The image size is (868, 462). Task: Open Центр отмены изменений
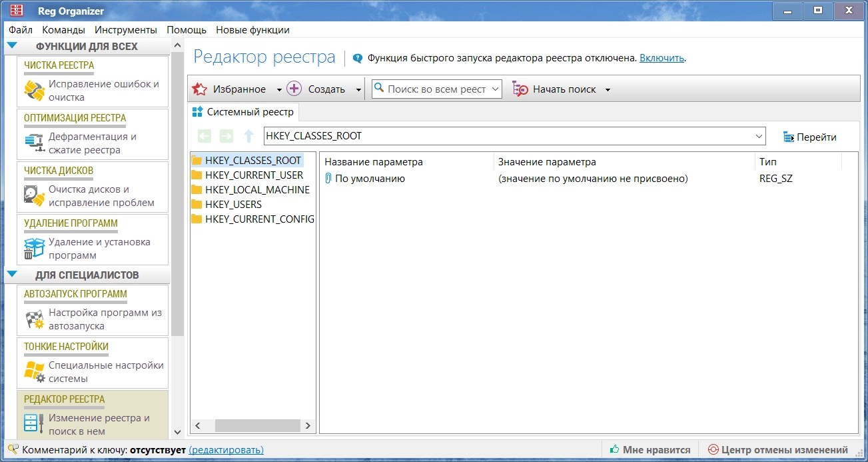(x=777, y=450)
